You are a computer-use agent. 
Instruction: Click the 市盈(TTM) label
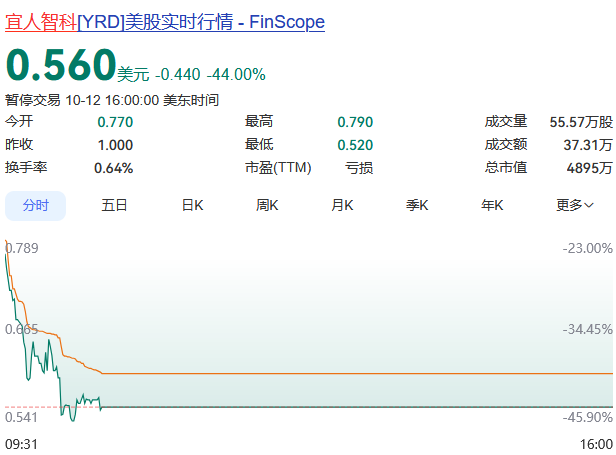[278, 168]
